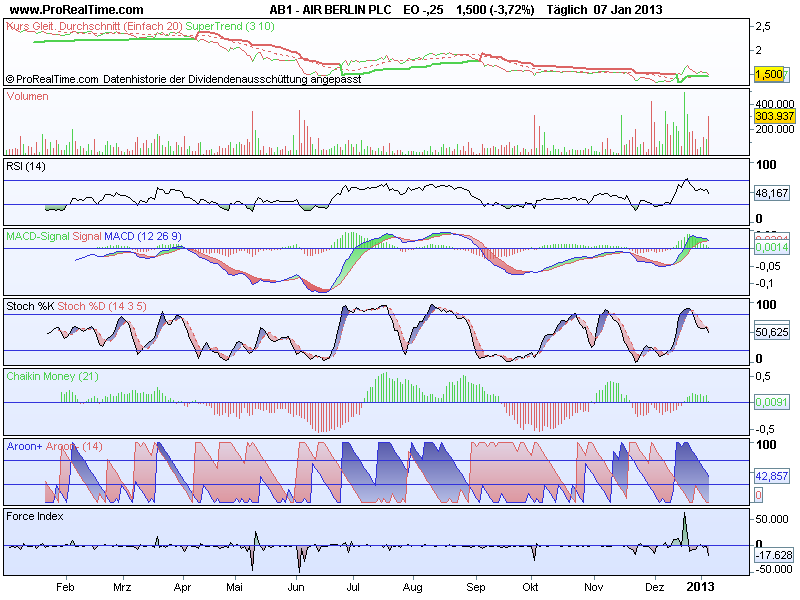Viewport: 800px width, 600px height.
Task: Click the Apr month axis label
Action: click(182, 587)
